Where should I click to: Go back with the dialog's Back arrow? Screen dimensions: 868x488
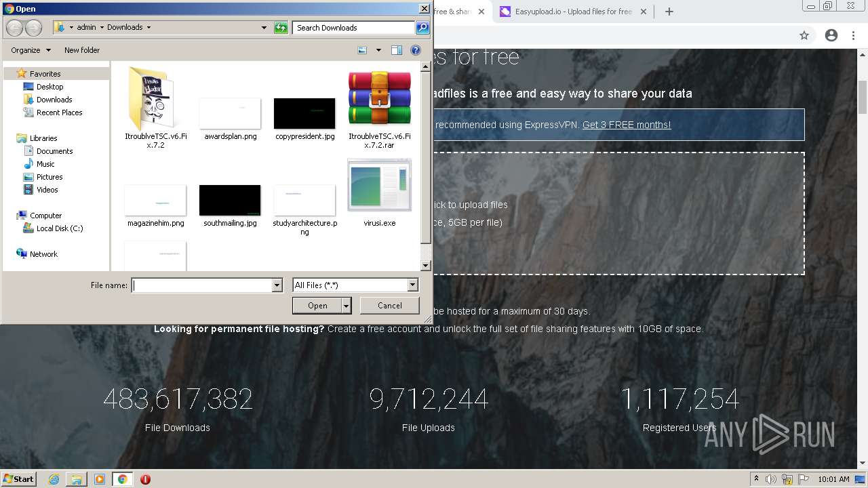click(14, 28)
